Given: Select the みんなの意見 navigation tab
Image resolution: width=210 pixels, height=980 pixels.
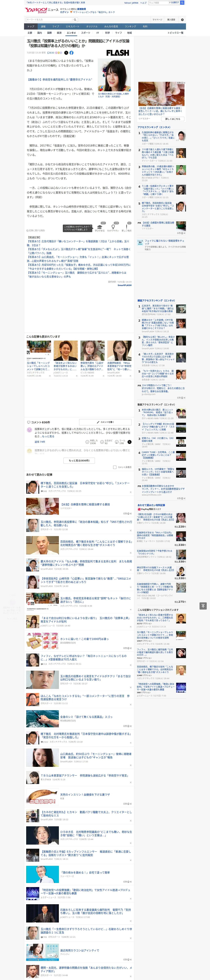Looking at the screenshot, I should [x=111, y=27].
